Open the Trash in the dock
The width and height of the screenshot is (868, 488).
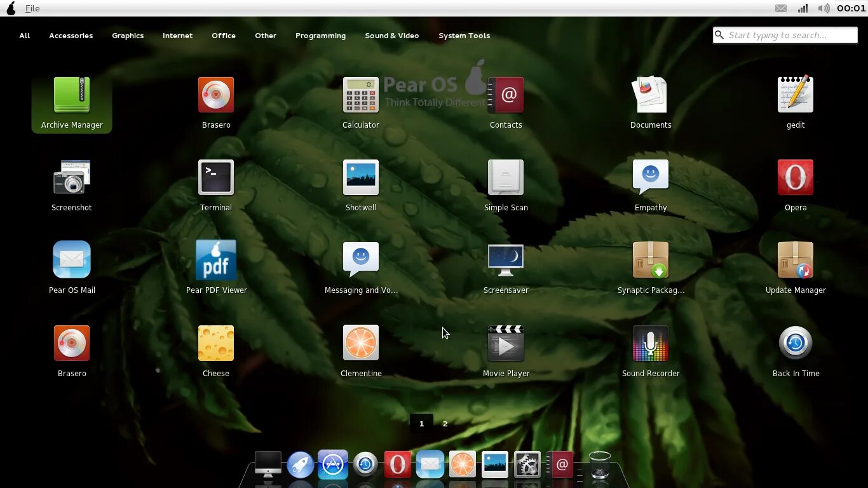click(x=600, y=464)
